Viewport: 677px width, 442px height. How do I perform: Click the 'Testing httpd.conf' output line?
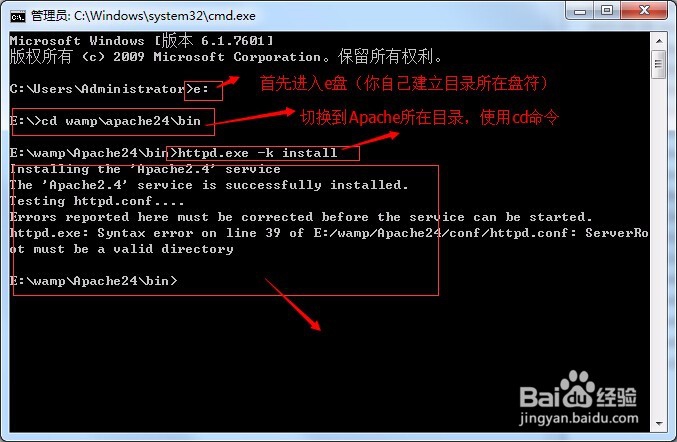tap(97, 201)
